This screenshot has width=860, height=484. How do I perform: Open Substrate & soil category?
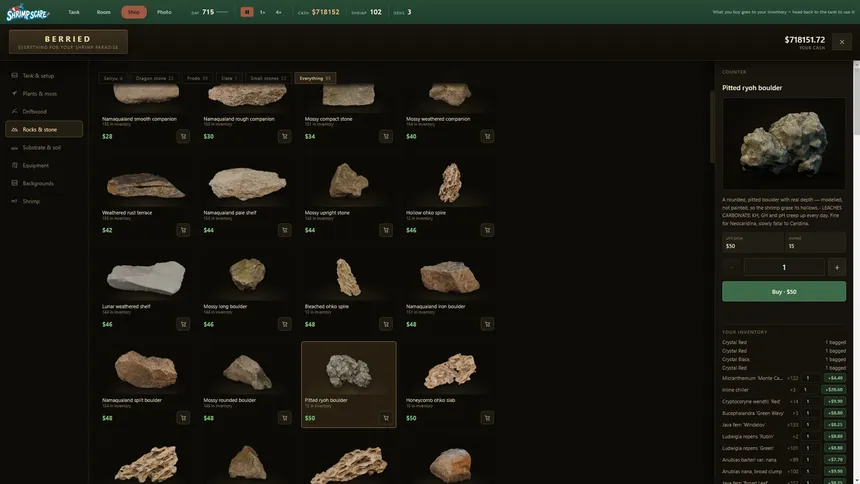tap(44, 148)
